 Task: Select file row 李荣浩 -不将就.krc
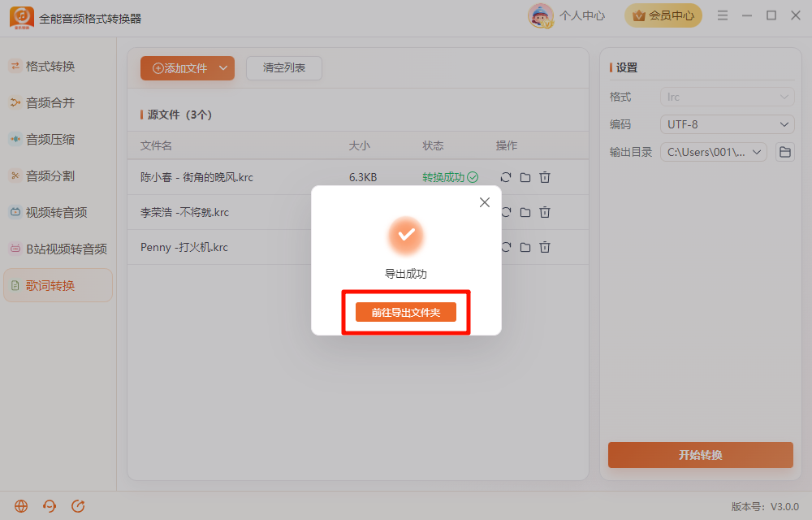tap(358, 212)
